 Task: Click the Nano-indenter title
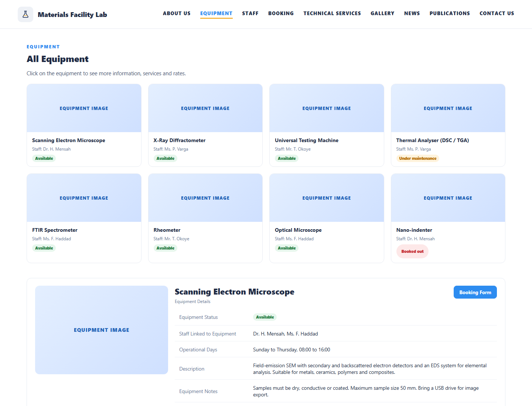click(x=414, y=230)
